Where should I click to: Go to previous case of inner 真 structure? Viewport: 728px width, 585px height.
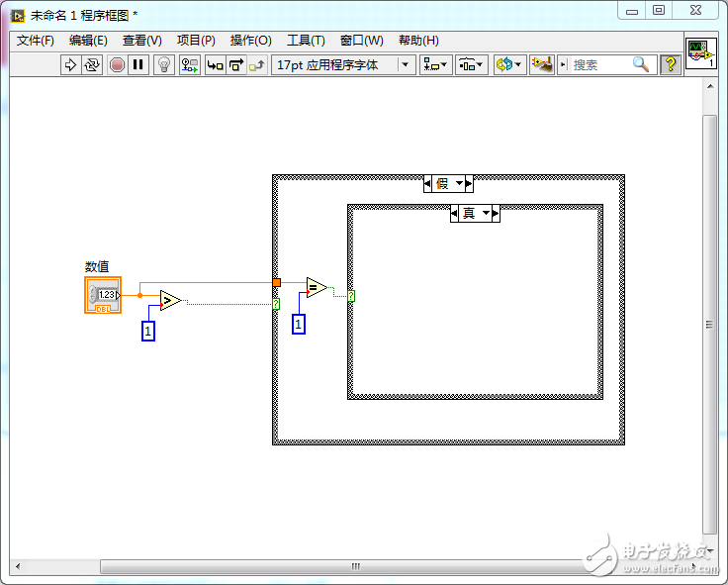[x=455, y=213]
